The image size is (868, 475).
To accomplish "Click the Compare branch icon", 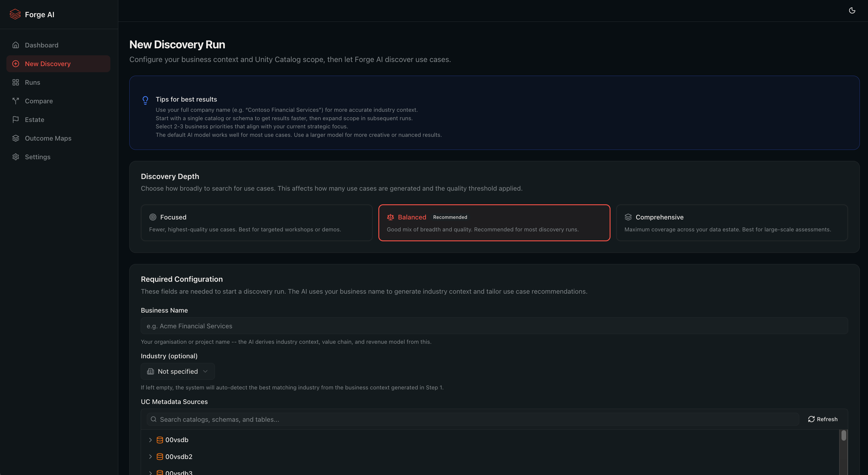I will click(x=15, y=101).
